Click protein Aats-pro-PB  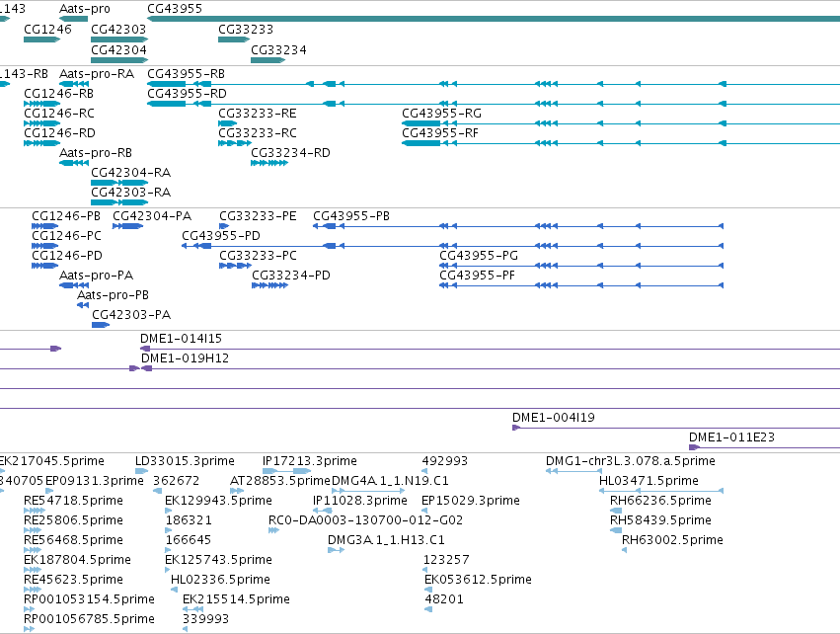click(x=83, y=305)
